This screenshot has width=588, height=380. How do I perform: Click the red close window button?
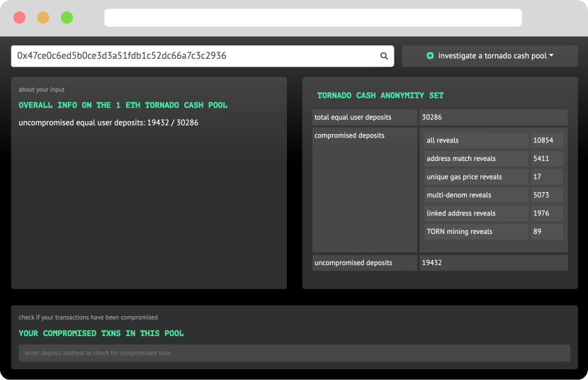tap(20, 18)
